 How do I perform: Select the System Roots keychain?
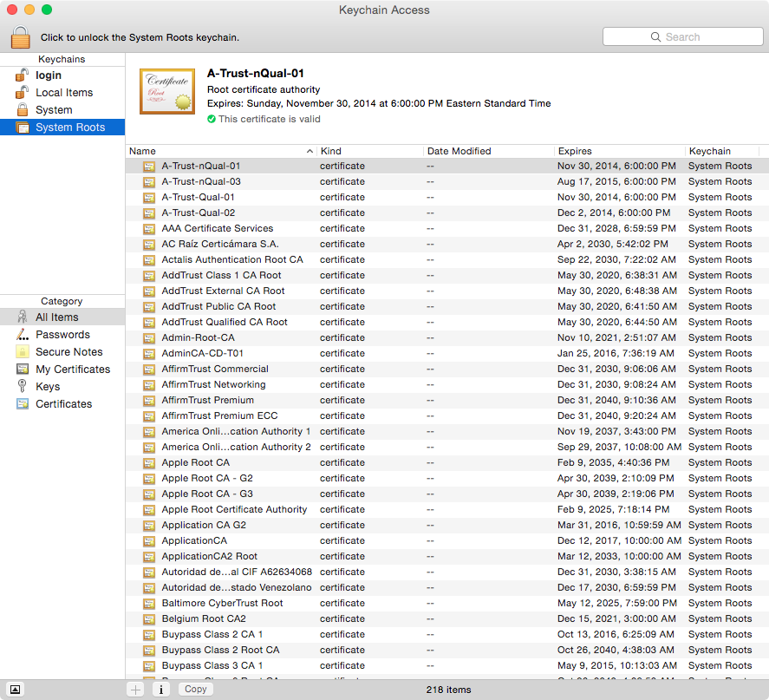[62, 128]
